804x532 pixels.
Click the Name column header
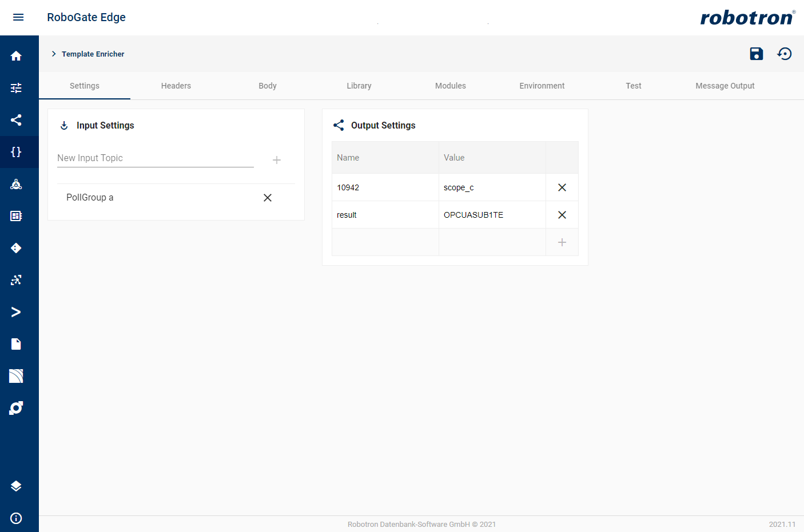point(385,158)
